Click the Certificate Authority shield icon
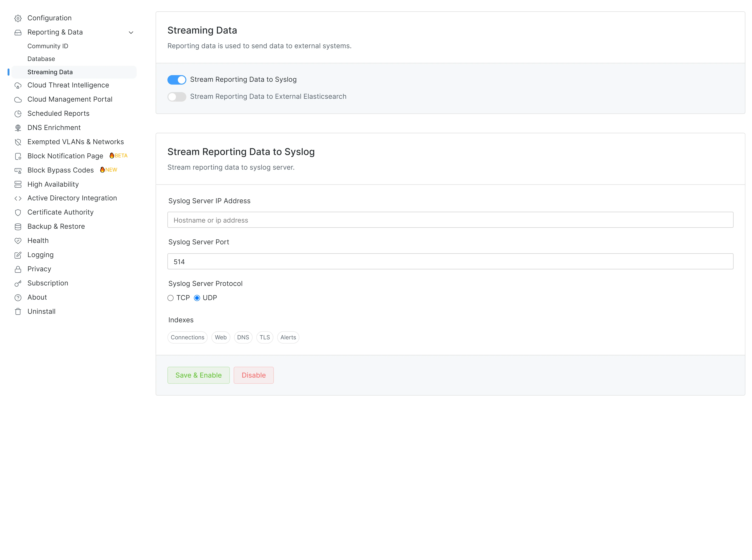The height and width of the screenshot is (560, 752). point(18,213)
